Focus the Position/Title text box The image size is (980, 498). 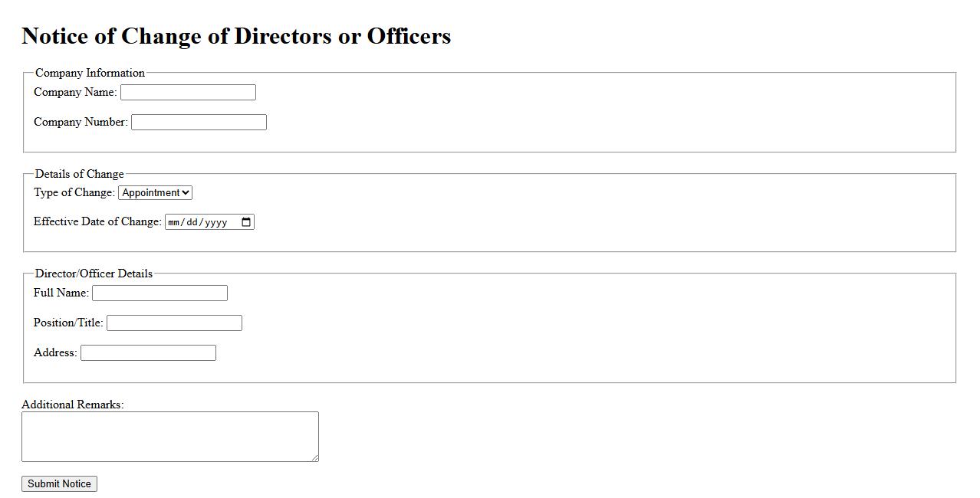174,323
